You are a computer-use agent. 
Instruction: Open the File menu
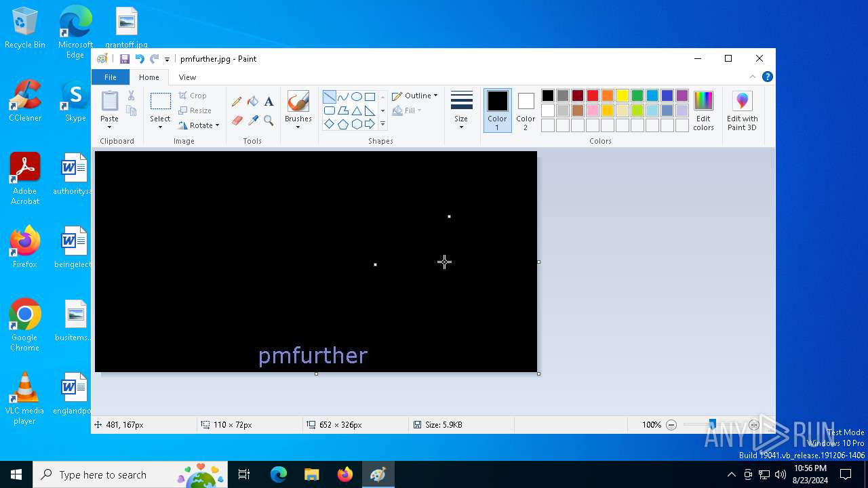click(110, 77)
